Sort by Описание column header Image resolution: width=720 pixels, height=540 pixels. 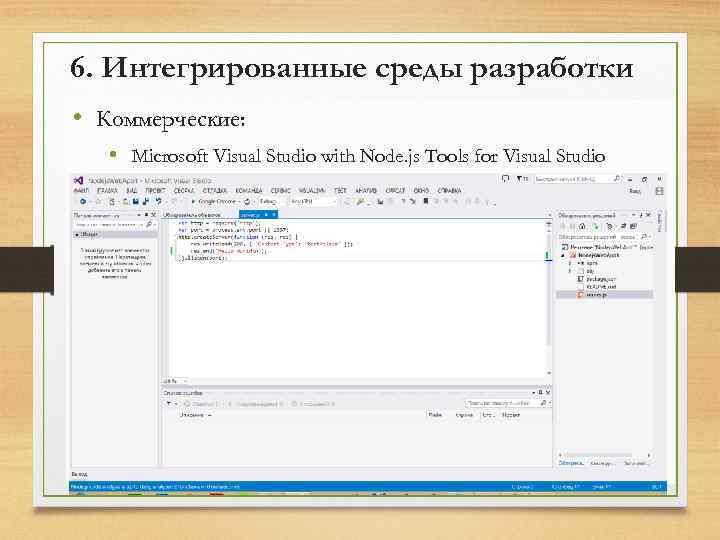[196, 415]
